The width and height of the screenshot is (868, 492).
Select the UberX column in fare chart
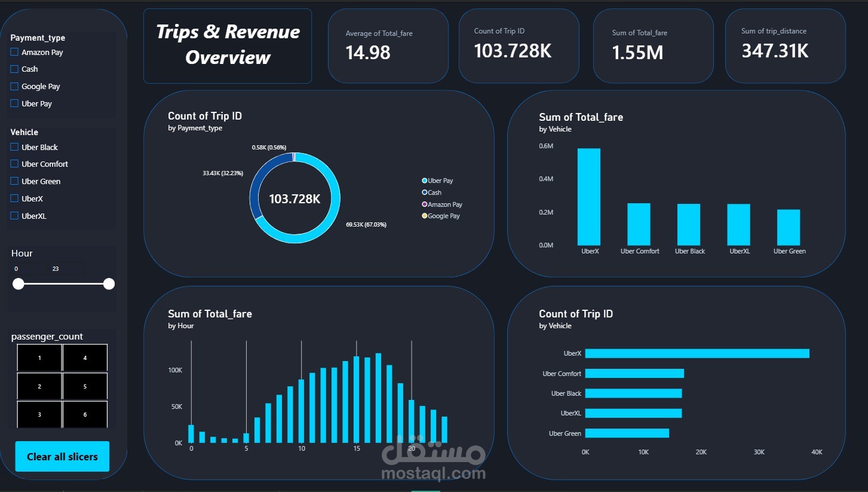pyautogui.click(x=589, y=197)
